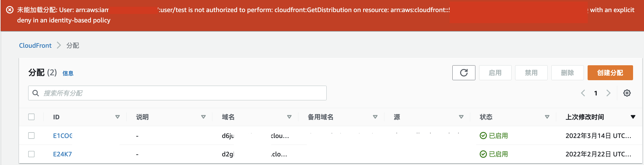Sort by 上次修改时间 column arrow
Image resolution: width=644 pixels, height=165 pixels.
click(633, 117)
